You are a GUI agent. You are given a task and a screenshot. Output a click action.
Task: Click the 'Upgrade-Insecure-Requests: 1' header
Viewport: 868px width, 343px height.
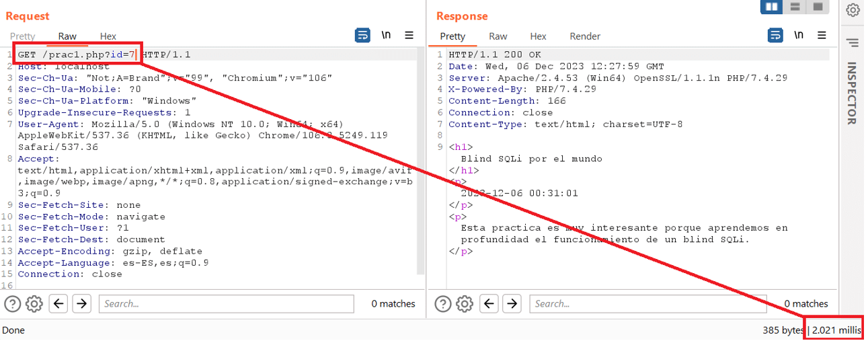104,112
